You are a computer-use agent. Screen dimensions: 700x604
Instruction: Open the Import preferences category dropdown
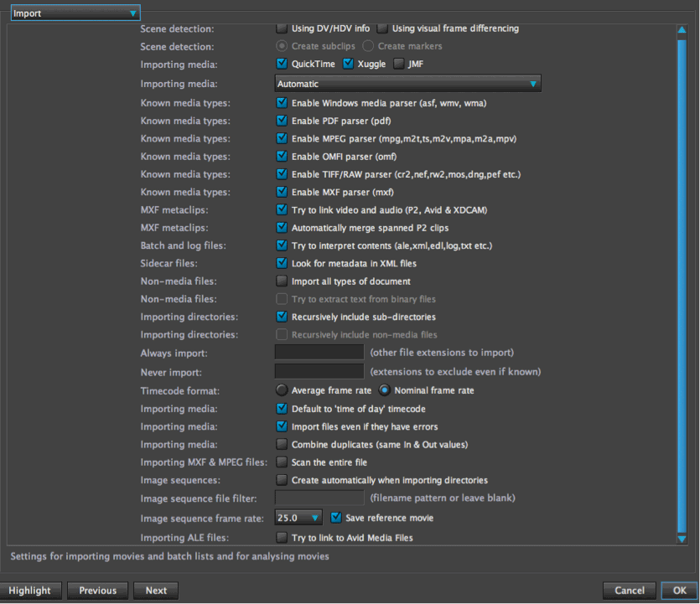tap(75, 13)
